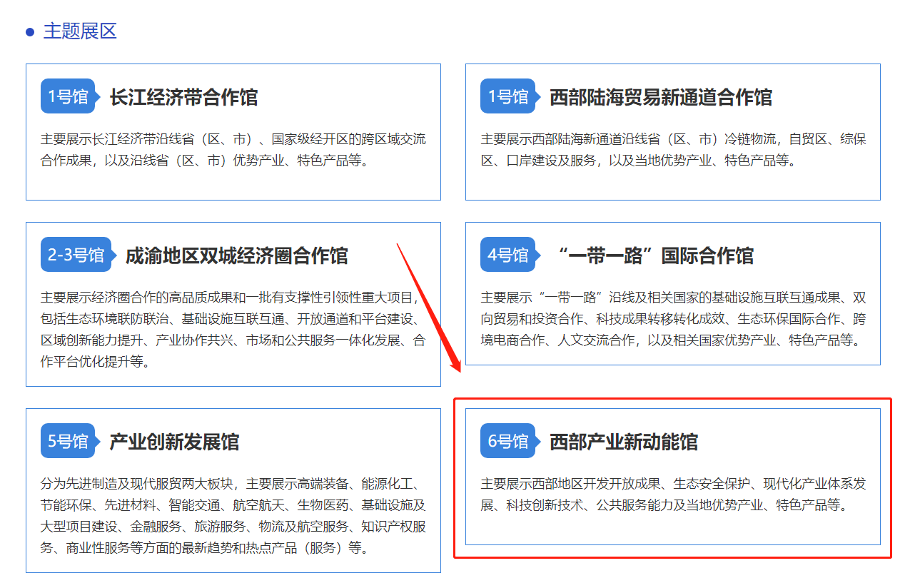Click the 主题展区 section heading
This screenshot has height=588, width=910.
[x=80, y=31]
